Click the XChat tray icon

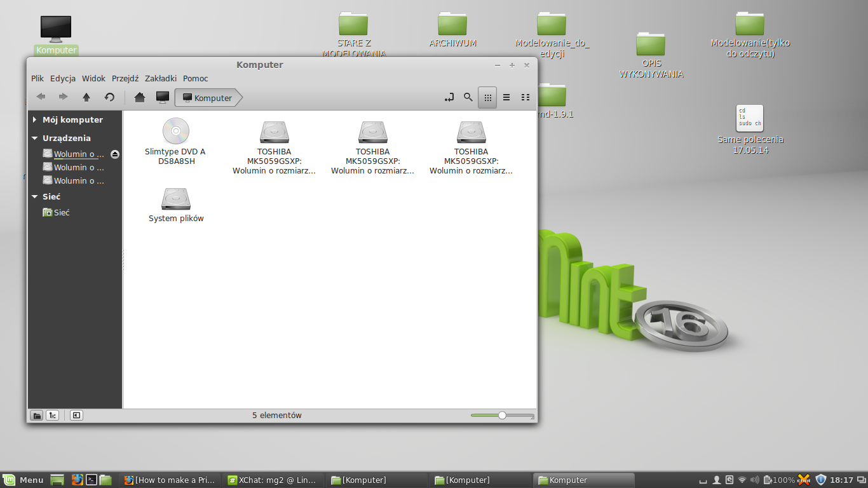(804, 480)
